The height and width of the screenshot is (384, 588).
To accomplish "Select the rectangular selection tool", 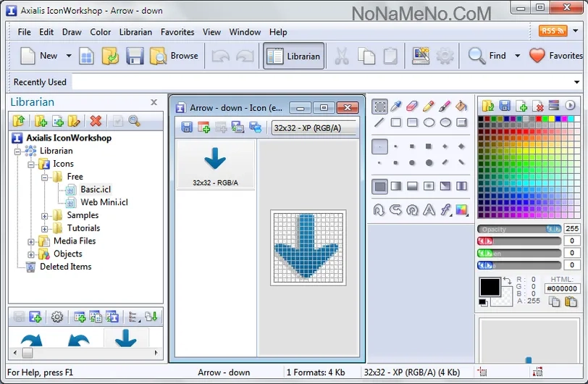I will pyautogui.click(x=379, y=107).
